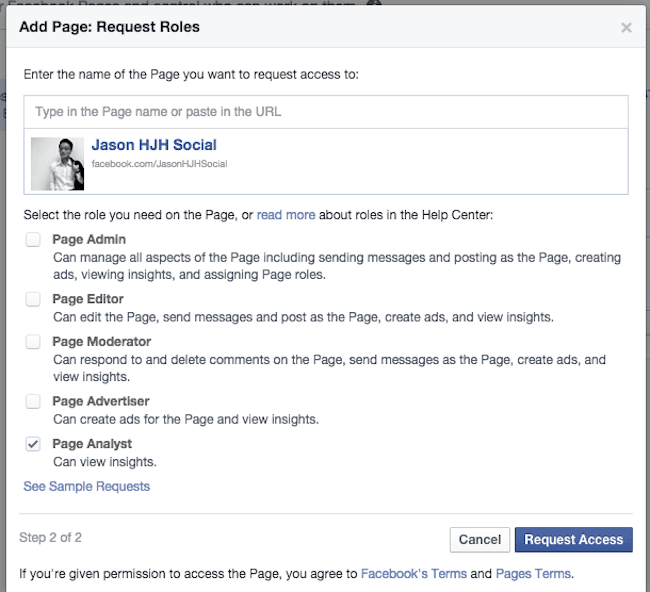Click the Request Access button
The height and width of the screenshot is (592, 650).
tap(574, 539)
